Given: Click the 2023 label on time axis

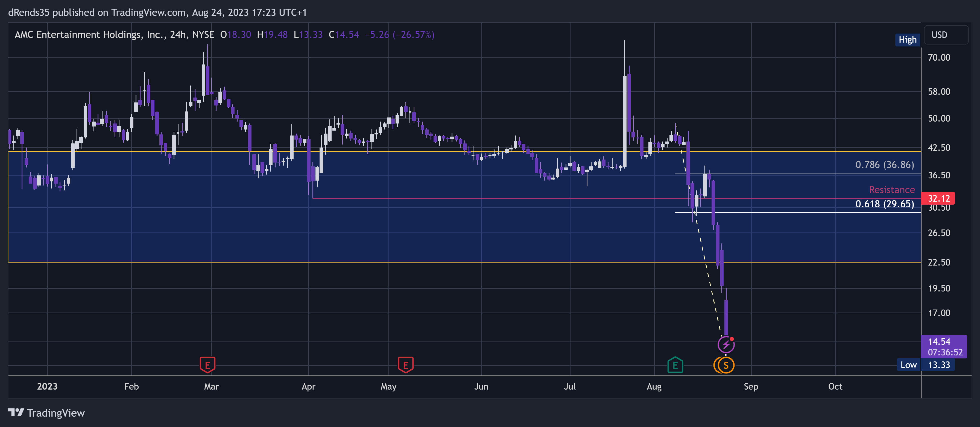Looking at the screenshot, I should tap(47, 386).
